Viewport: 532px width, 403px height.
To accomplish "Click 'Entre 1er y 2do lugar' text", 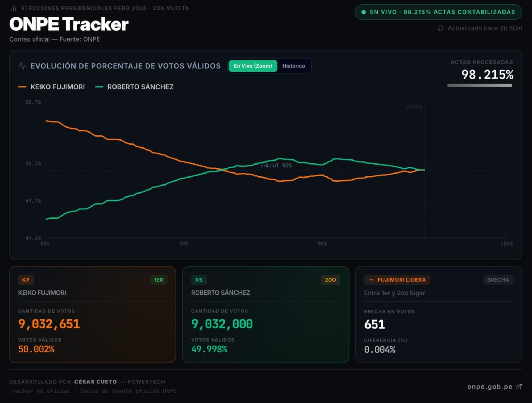I will 394,293.
